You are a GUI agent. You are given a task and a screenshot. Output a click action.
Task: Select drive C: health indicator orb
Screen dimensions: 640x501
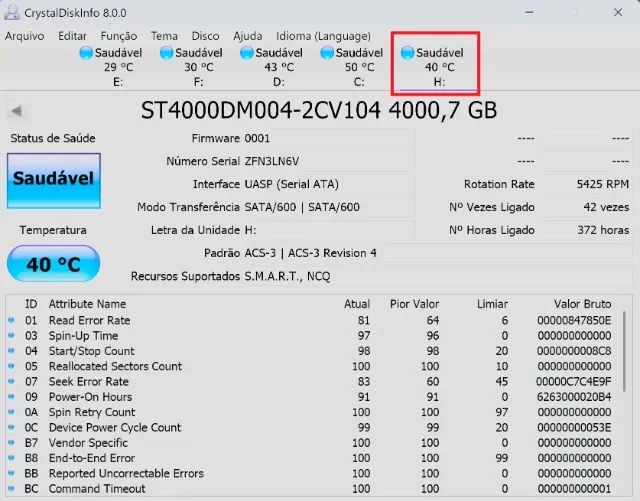tap(327, 53)
